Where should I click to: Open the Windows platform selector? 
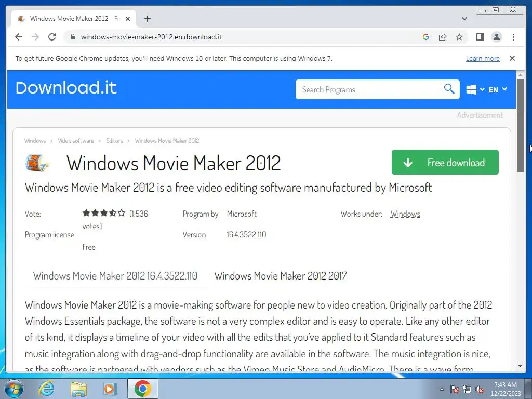click(x=475, y=89)
